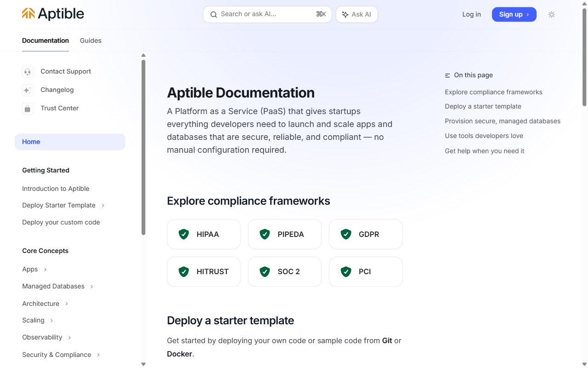Click the sidebar scrollbar thumb
Screen dimensions: 588x368
point(143,147)
